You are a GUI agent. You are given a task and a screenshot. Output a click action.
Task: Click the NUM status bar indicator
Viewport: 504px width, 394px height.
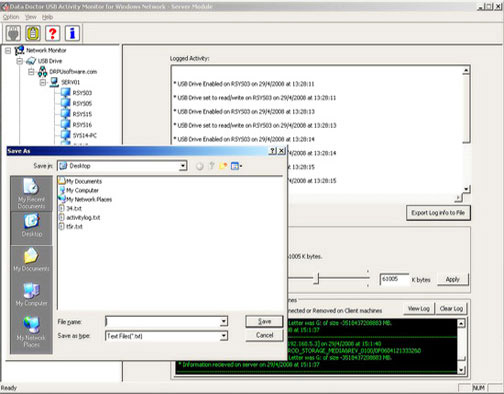[x=479, y=388]
